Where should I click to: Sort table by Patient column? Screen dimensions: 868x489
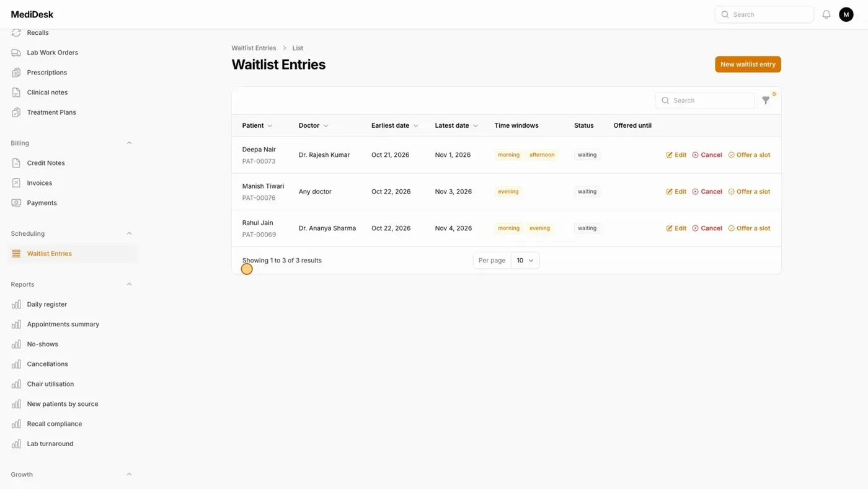point(257,125)
